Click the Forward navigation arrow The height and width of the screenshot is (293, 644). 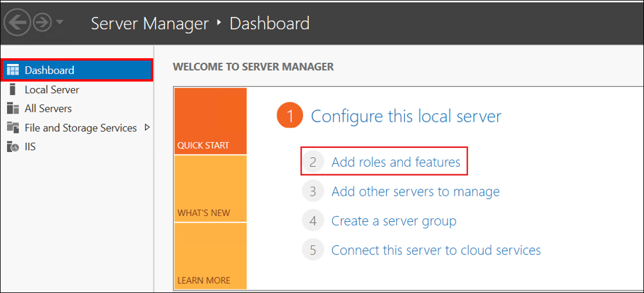[x=43, y=23]
